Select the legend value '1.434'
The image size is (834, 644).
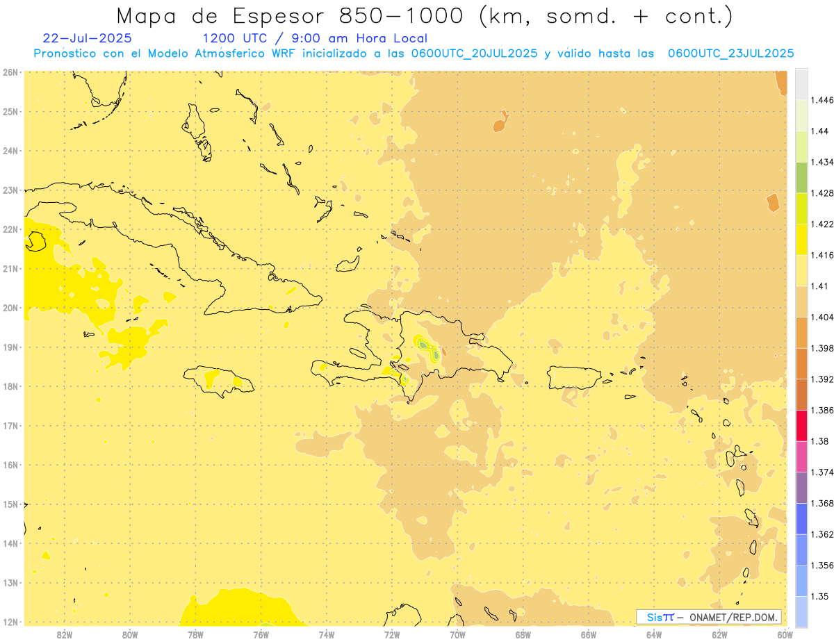(821, 162)
